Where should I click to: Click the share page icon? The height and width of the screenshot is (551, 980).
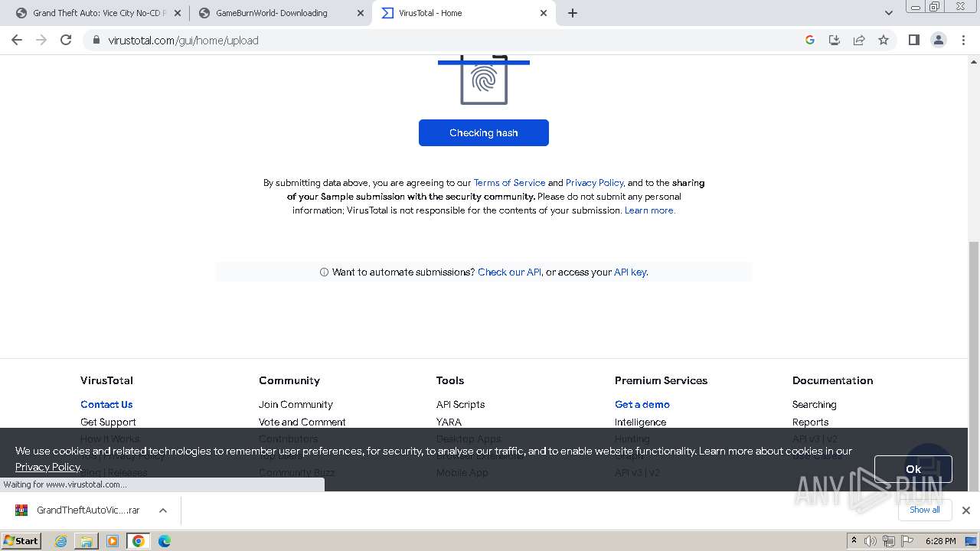[859, 40]
